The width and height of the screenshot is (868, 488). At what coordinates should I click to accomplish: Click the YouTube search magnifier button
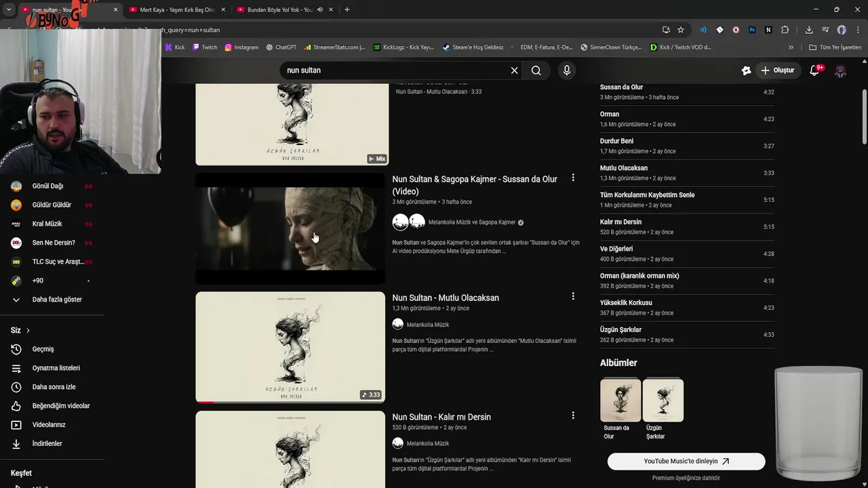536,70
